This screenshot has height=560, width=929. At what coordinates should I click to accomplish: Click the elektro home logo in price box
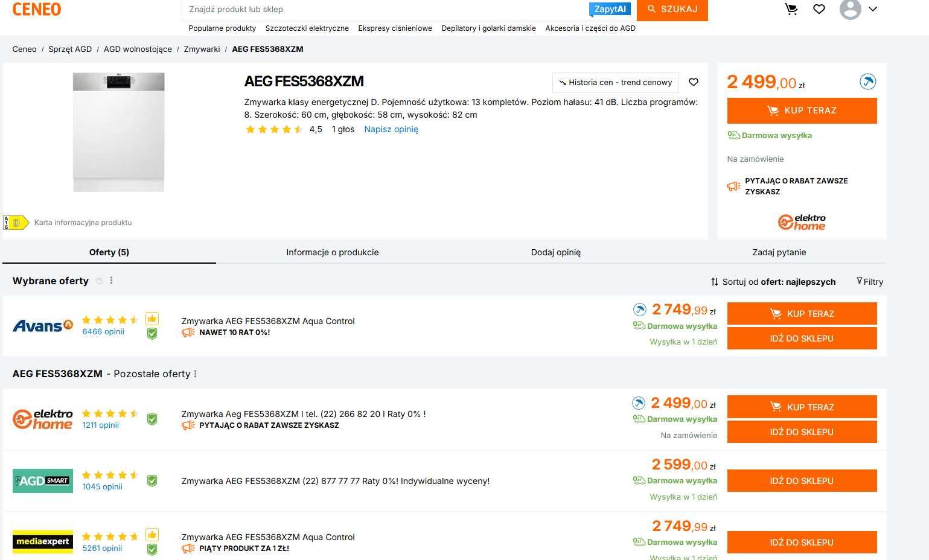(802, 222)
